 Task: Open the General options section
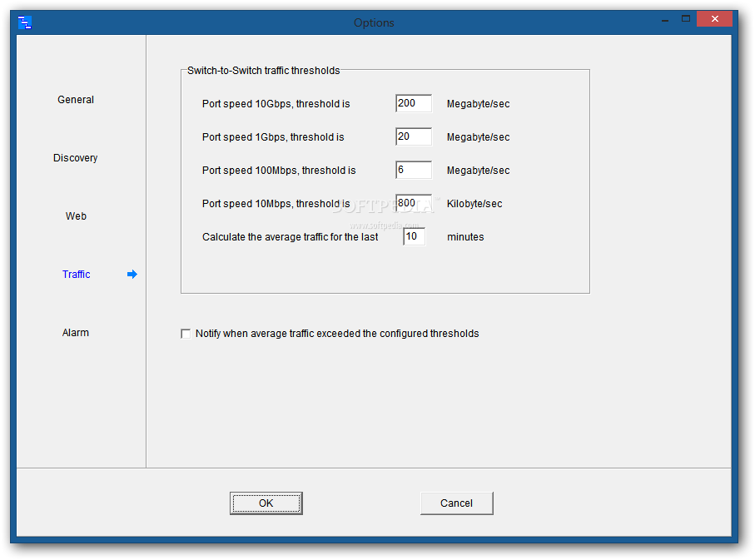(x=76, y=100)
